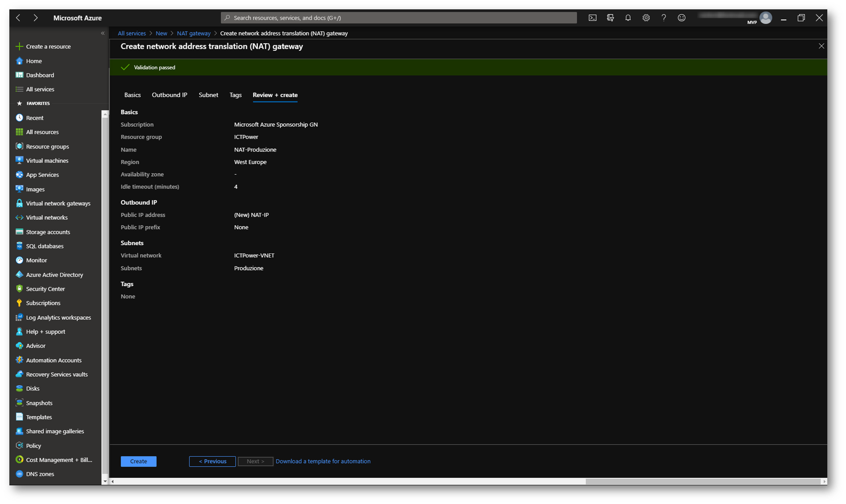Viewport: 846px width, 504px height.
Task: Open the Directory and subscription filter icon
Action: pos(610,18)
